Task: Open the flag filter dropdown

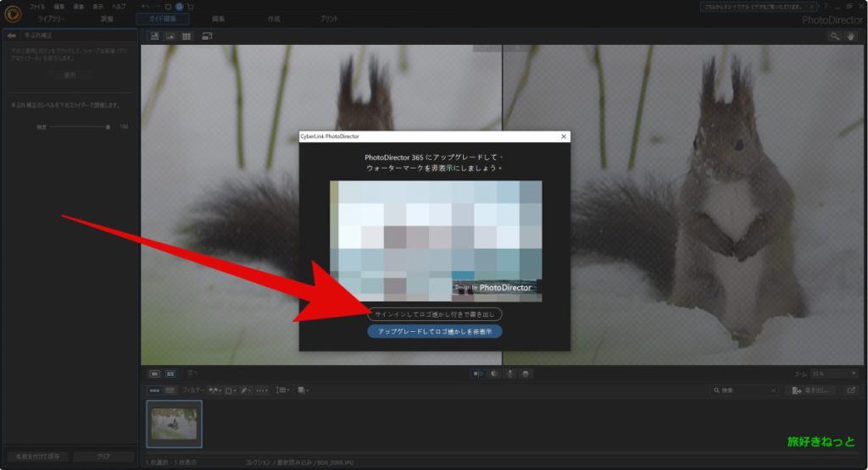Action: [214, 390]
